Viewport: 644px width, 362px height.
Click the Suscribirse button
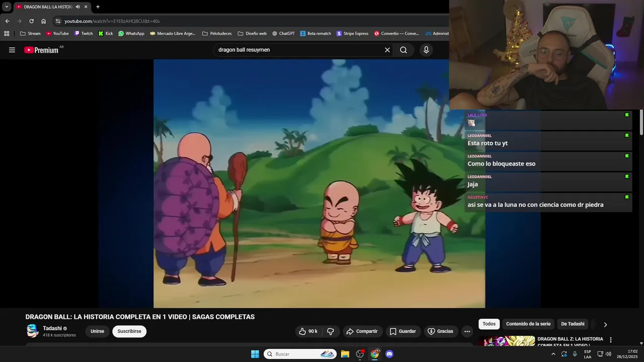click(129, 331)
